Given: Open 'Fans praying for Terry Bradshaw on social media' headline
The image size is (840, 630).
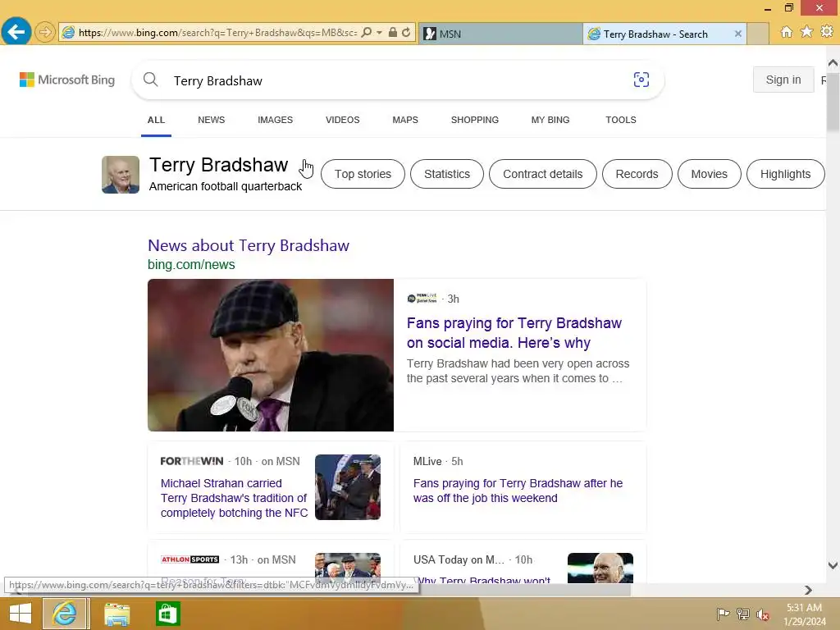Looking at the screenshot, I should click(514, 333).
